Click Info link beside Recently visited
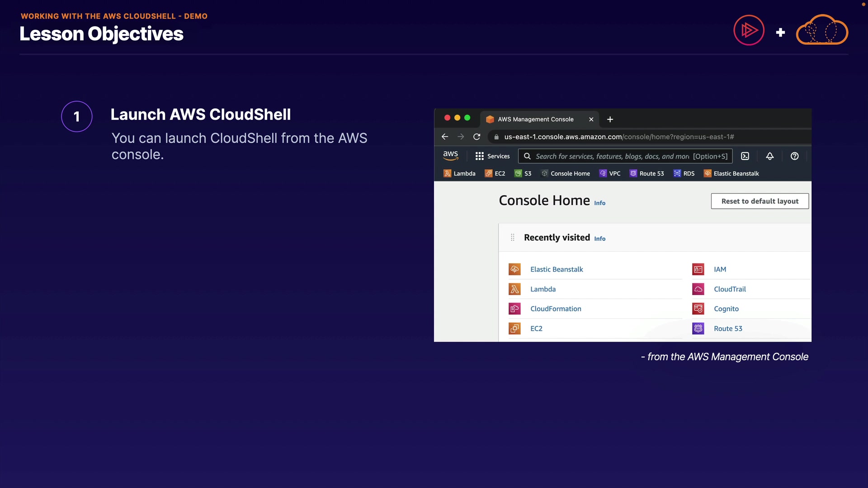 (599, 239)
